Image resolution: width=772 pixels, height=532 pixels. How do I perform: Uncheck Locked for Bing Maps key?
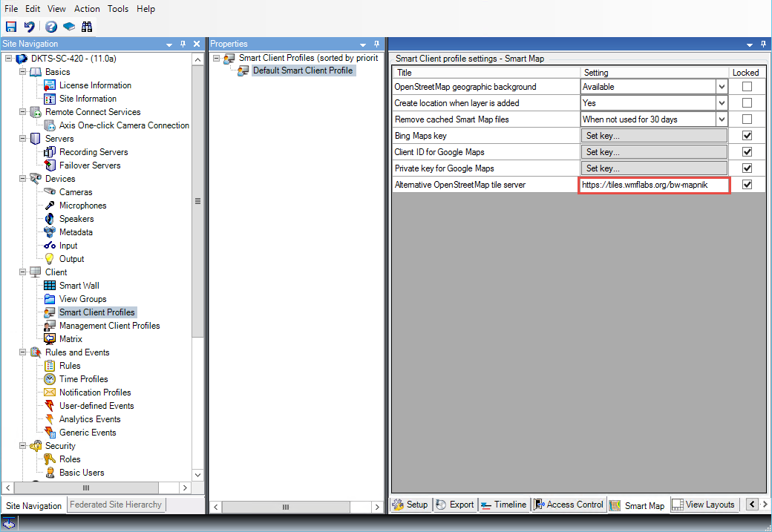747,136
